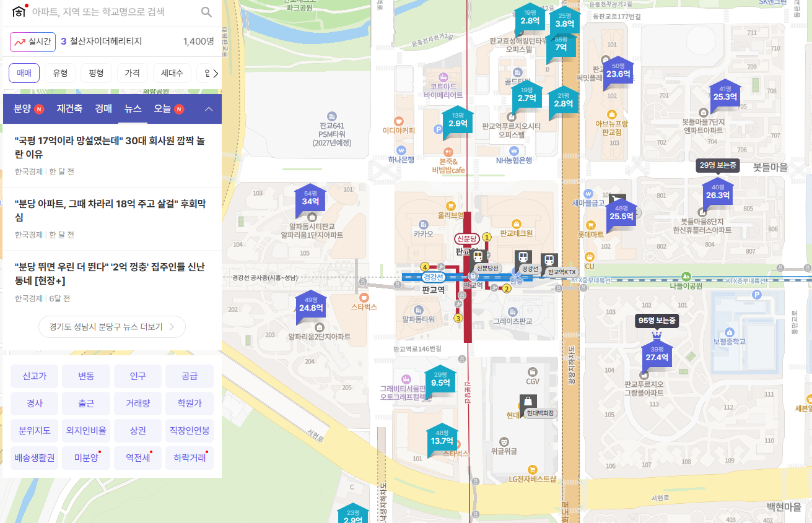Image resolution: width=812 pixels, height=523 pixels.
Task: Switch to the 재건축 tab
Action: point(69,109)
